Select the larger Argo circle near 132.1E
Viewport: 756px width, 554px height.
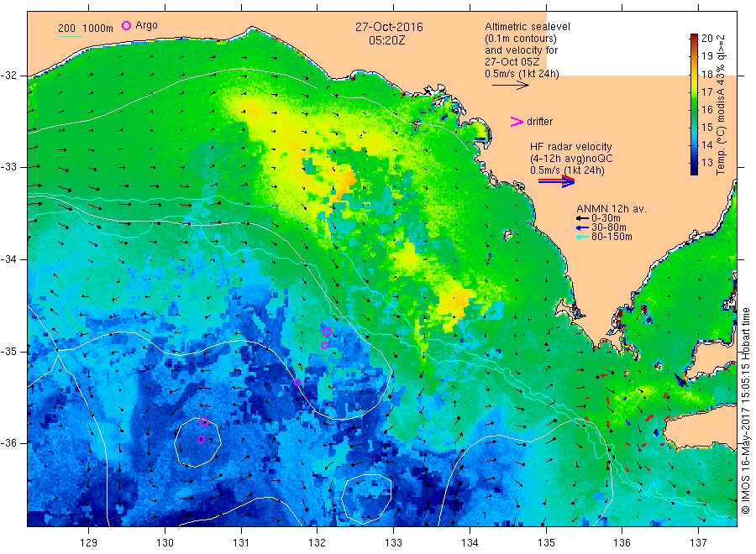pos(327,332)
